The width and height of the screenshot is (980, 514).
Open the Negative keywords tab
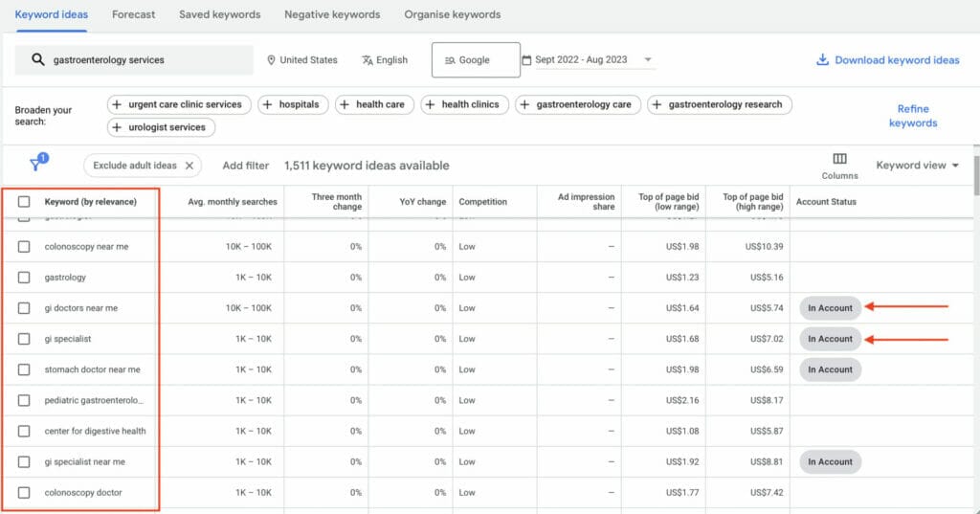[331, 14]
